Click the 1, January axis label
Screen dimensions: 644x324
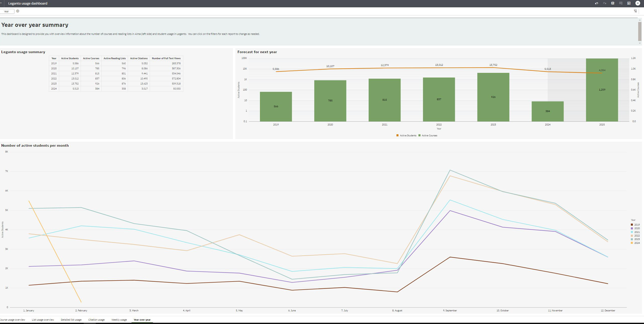point(29,310)
